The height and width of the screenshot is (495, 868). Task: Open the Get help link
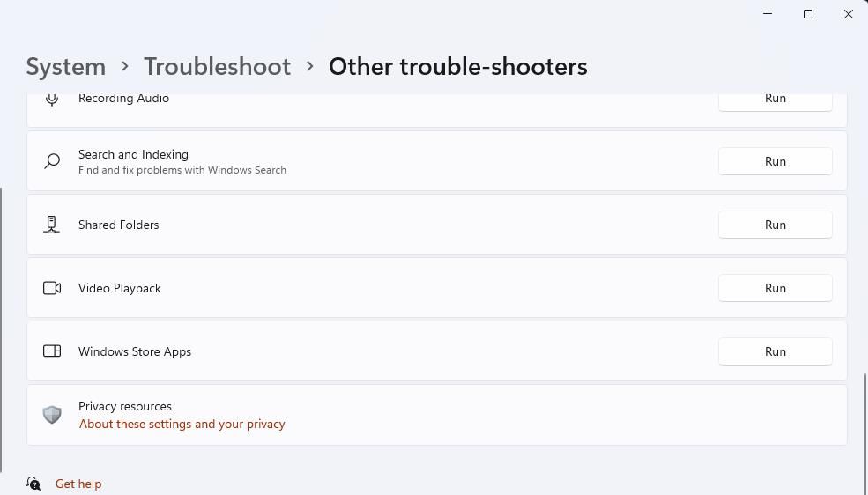pyautogui.click(x=78, y=484)
